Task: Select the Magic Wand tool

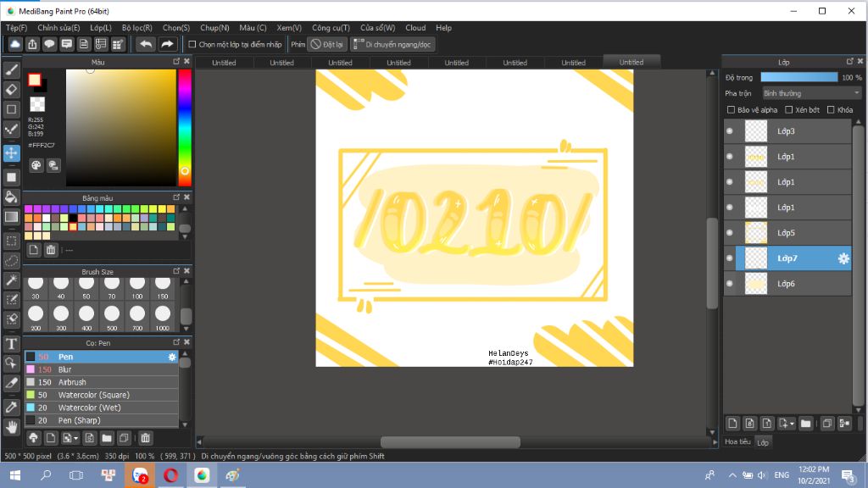Action: tap(11, 280)
